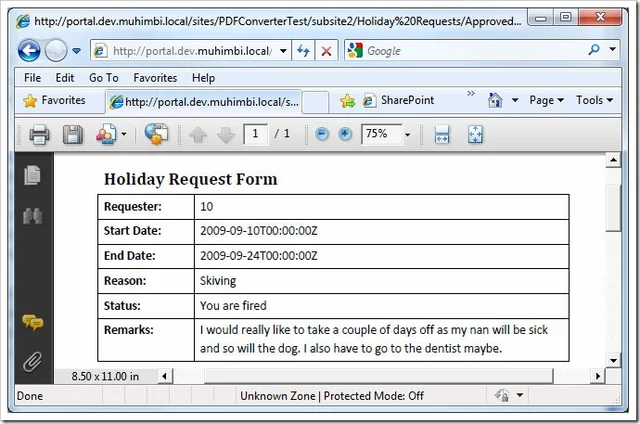Go to next page with down arrow
The image size is (640, 424).
click(226, 135)
